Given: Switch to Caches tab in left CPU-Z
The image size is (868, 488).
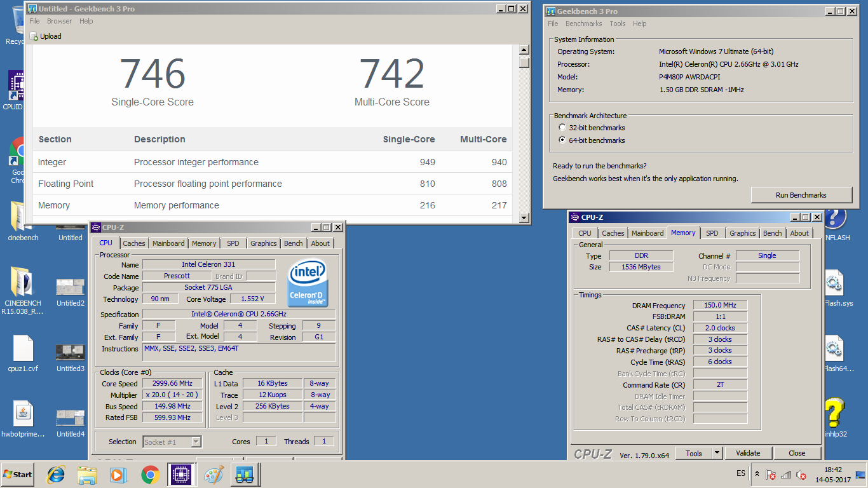Looking at the screenshot, I should (x=134, y=243).
